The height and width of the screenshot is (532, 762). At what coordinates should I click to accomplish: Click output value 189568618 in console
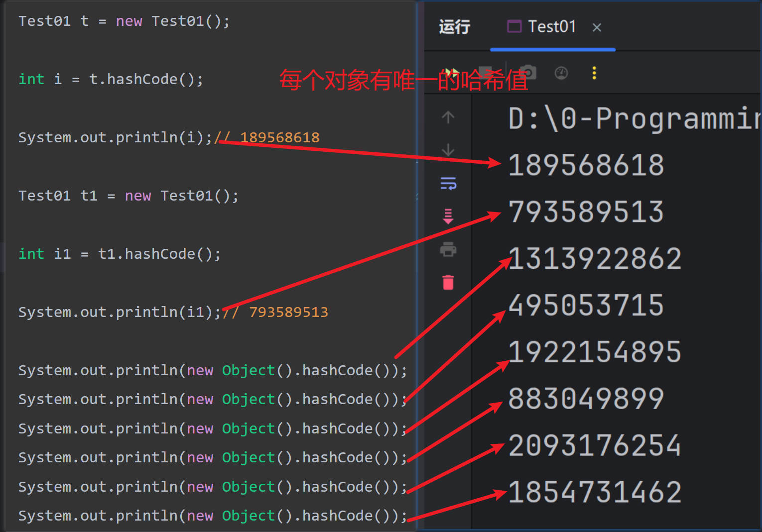point(586,165)
